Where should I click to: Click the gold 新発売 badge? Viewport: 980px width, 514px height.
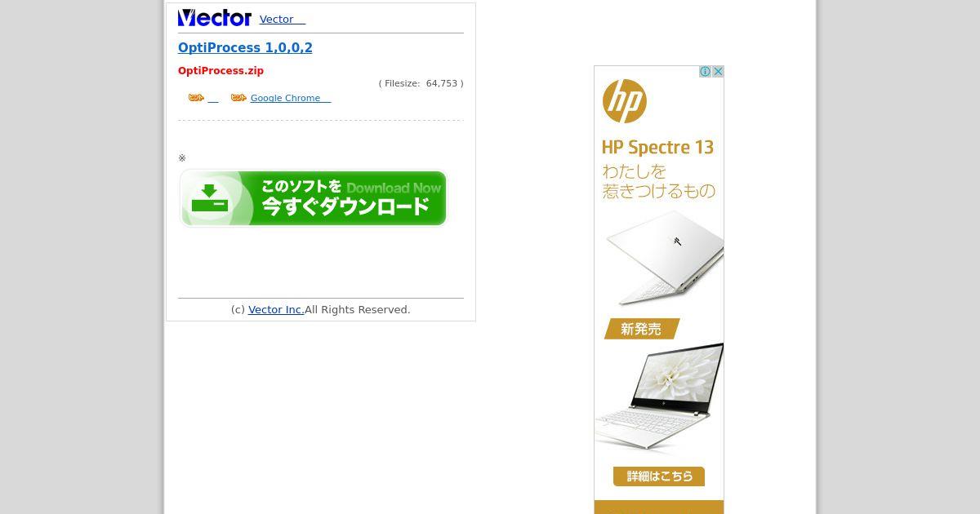tap(642, 330)
